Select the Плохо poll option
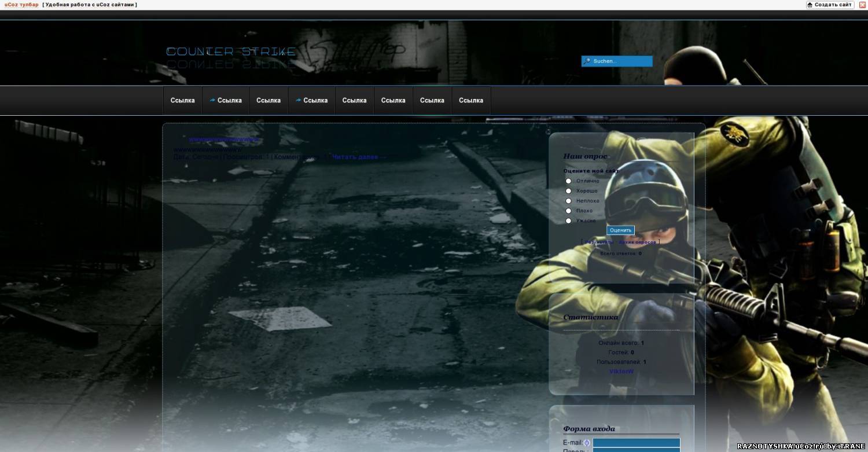 pyautogui.click(x=568, y=211)
